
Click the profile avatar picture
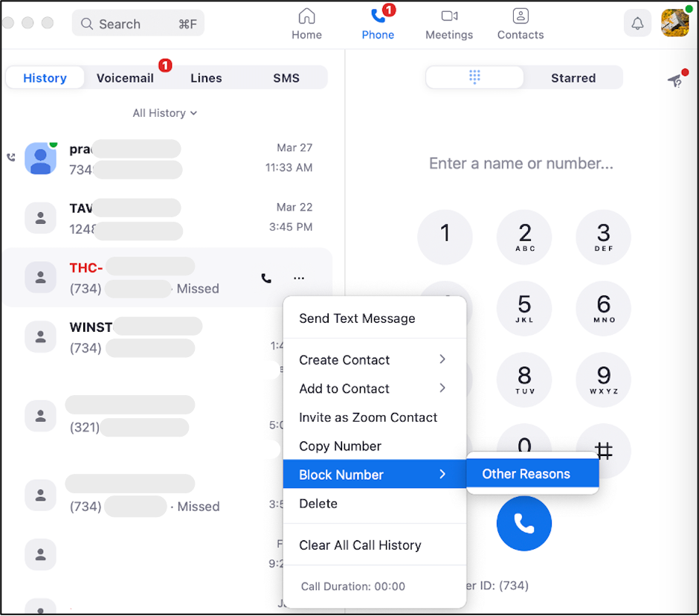674,23
